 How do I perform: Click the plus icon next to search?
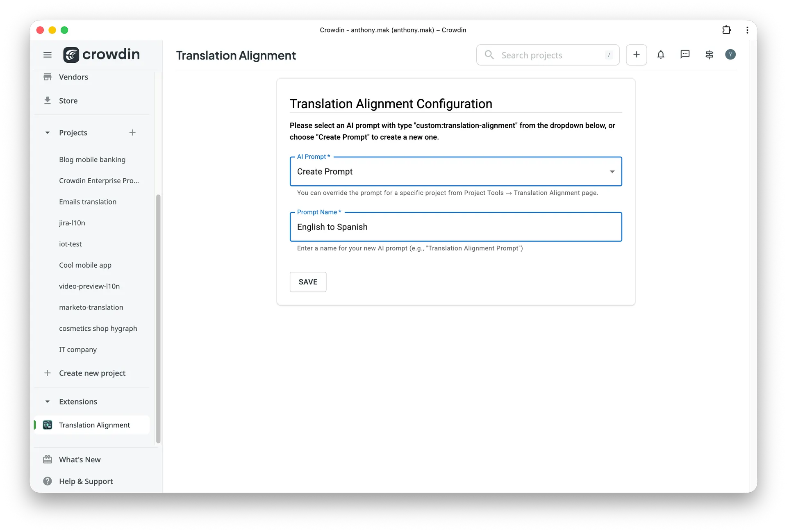636,55
